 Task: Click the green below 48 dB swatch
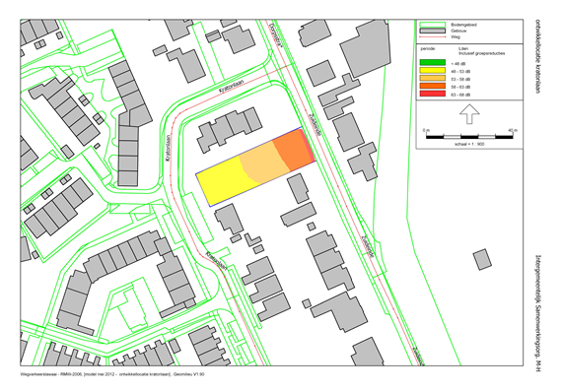tap(433, 63)
